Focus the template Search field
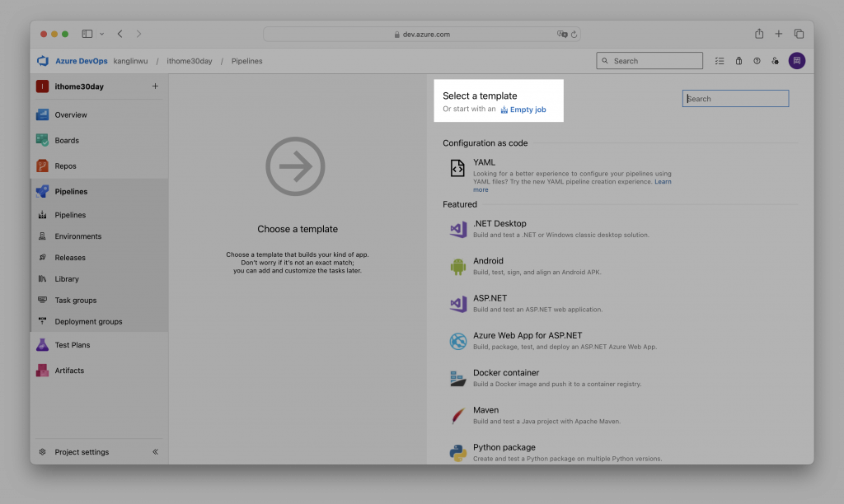This screenshot has width=844, height=504. [x=735, y=99]
